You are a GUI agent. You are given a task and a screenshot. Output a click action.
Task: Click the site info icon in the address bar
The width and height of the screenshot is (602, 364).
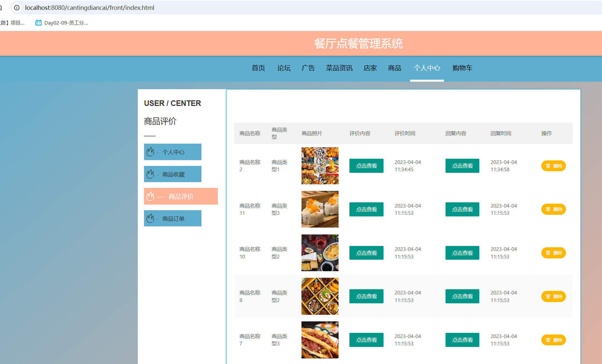point(16,8)
